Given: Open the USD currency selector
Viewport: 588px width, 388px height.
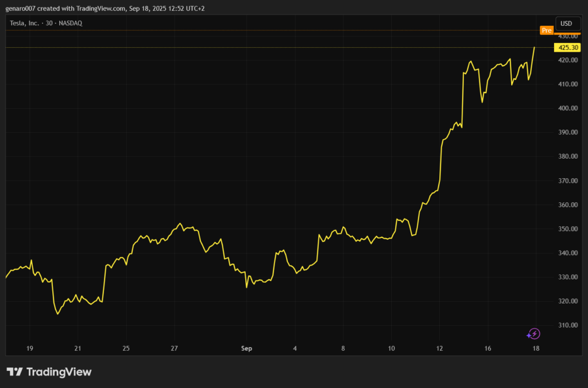Looking at the screenshot, I should 566,24.
